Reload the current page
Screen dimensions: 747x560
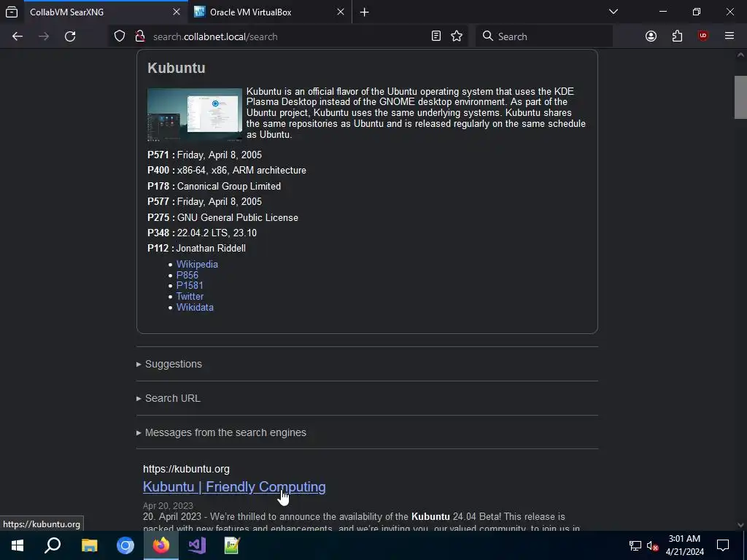(70, 36)
